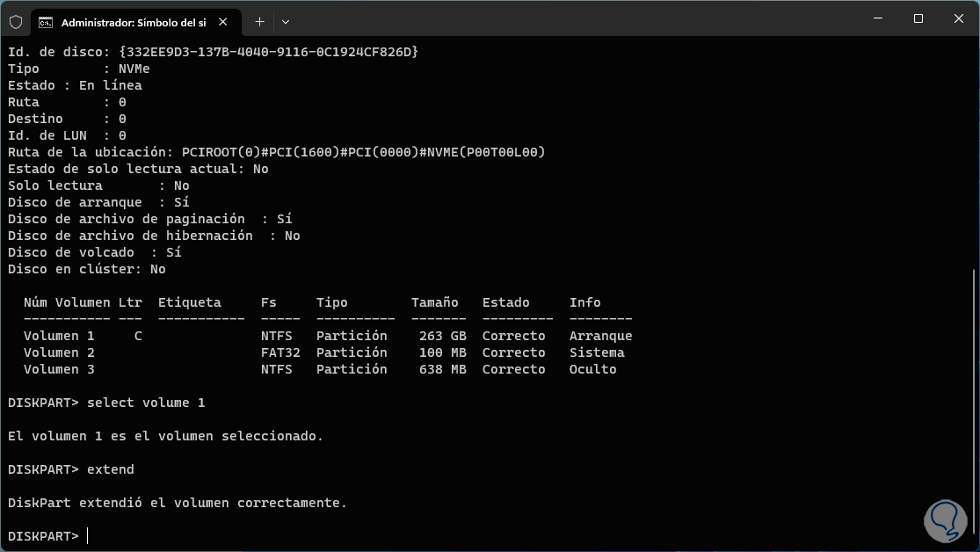This screenshot has height=552, width=980.
Task: Close the terminal window
Action: coord(958,18)
